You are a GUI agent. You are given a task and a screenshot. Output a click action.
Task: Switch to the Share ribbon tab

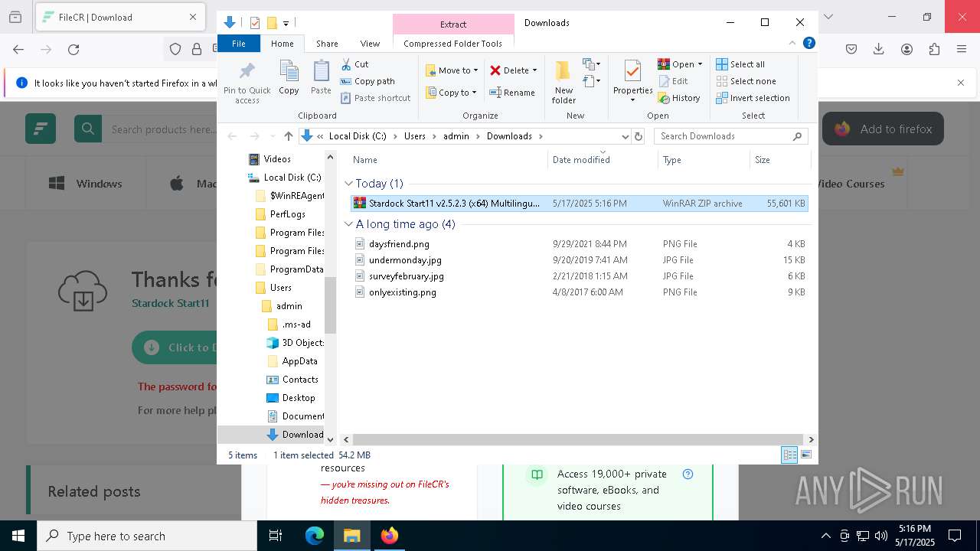pos(327,44)
